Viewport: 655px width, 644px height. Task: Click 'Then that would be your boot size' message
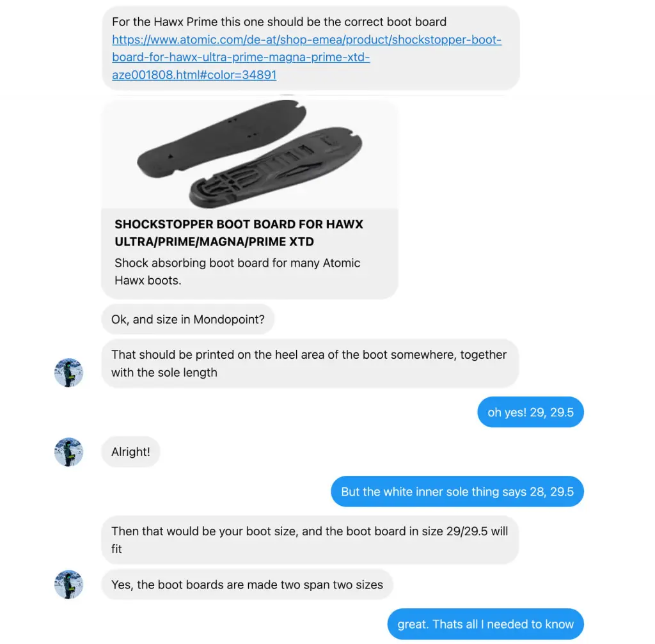pyautogui.click(x=310, y=531)
